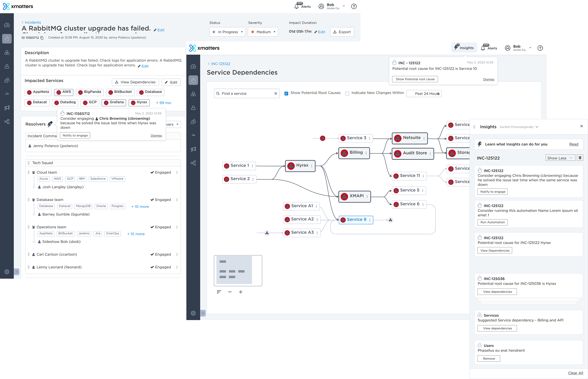The width and height of the screenshot is (588, 379).
Task: Click Notify to engage in Insights panel
Action: (x=493, y=192)
